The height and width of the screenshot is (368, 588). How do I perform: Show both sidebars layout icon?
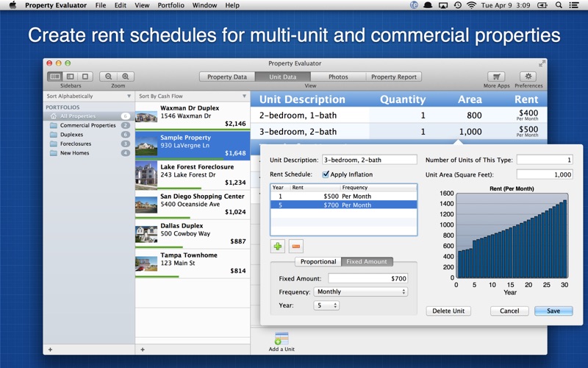point(54,77)
